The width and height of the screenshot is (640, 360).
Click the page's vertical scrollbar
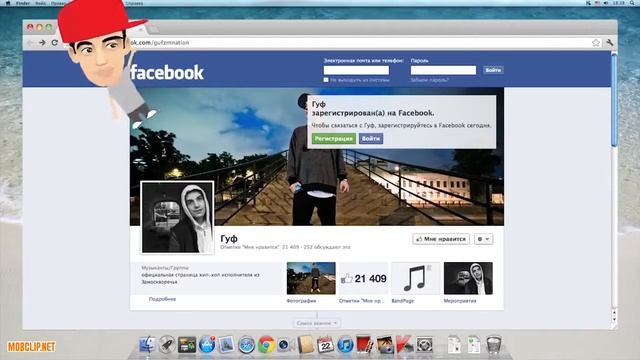click(x=614, y=184)
